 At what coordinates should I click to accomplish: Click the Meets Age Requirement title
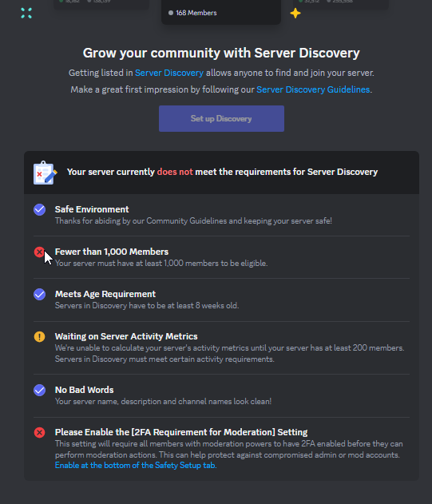(105, 294)
